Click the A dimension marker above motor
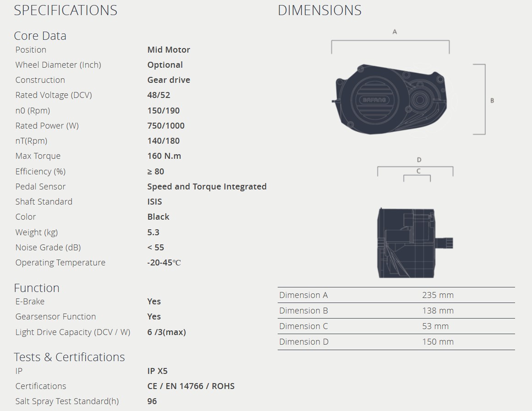532x411 pixels. coord(395,32)
